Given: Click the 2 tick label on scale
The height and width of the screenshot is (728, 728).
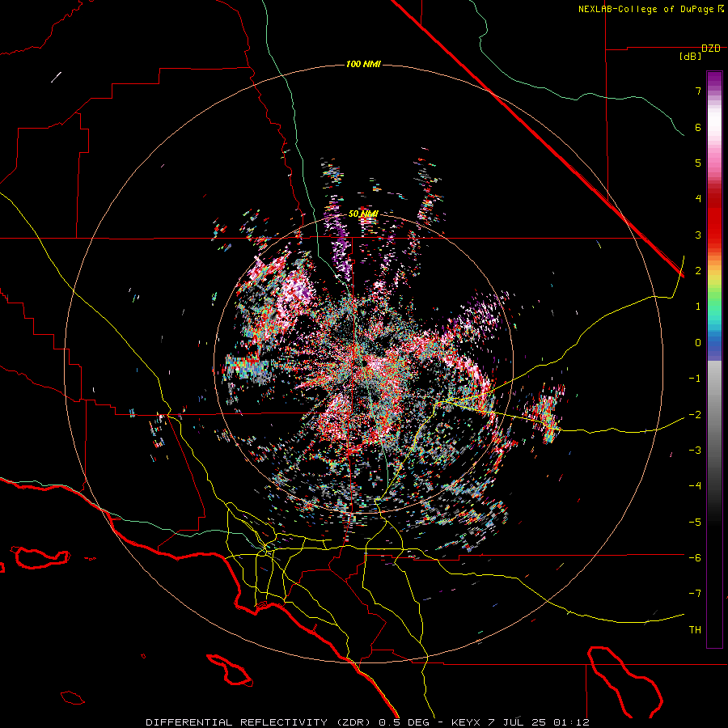Looking at the screenshot, I should coord(698,271).
